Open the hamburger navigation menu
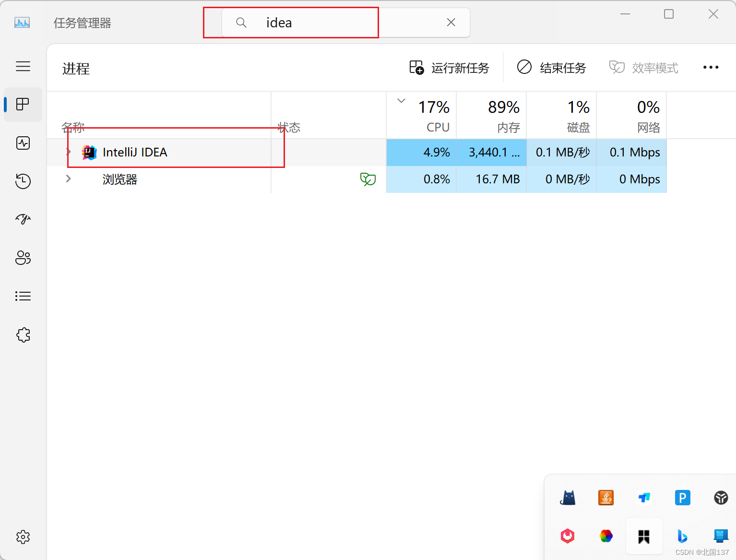Viewport: 736px width, 560px height. pyautogui.click(x=23, y=66)
